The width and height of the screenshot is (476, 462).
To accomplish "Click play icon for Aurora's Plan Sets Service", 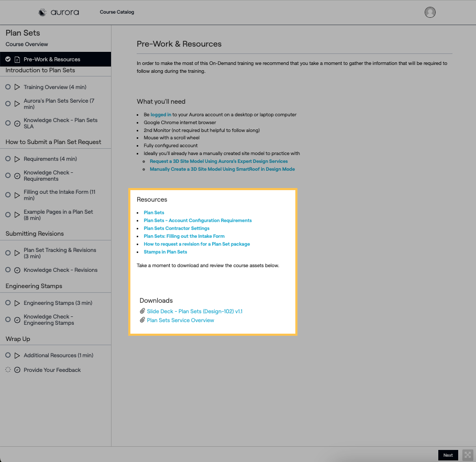I will click(x=17, y=104).
